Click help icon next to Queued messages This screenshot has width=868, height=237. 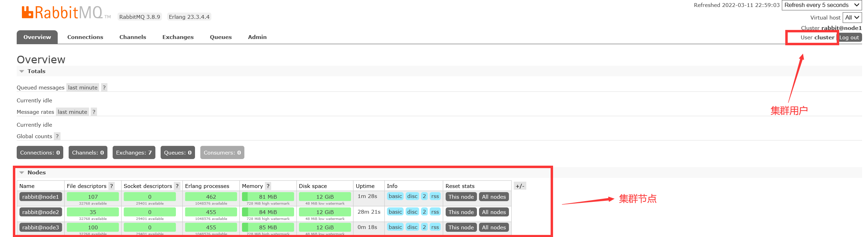[x=104, y=87]
